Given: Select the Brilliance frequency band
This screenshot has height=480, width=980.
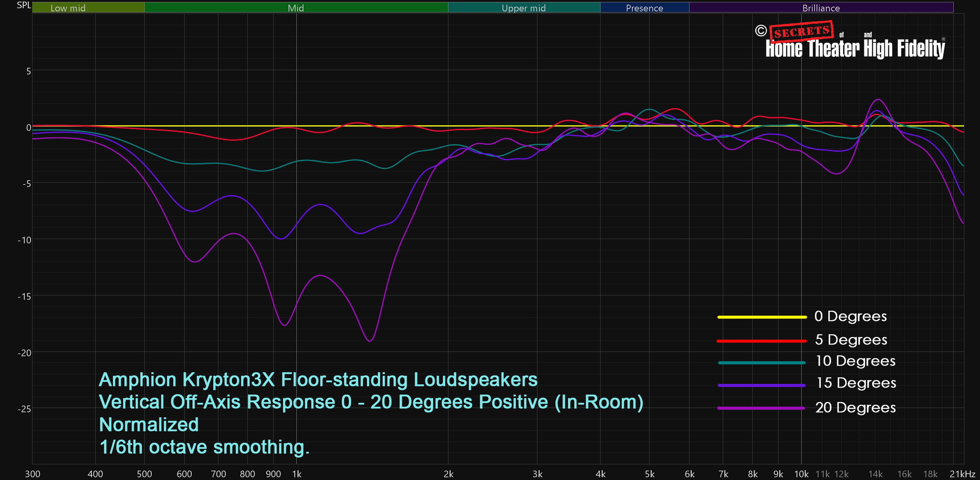Looking at the screenshot, I should point(821,7).
